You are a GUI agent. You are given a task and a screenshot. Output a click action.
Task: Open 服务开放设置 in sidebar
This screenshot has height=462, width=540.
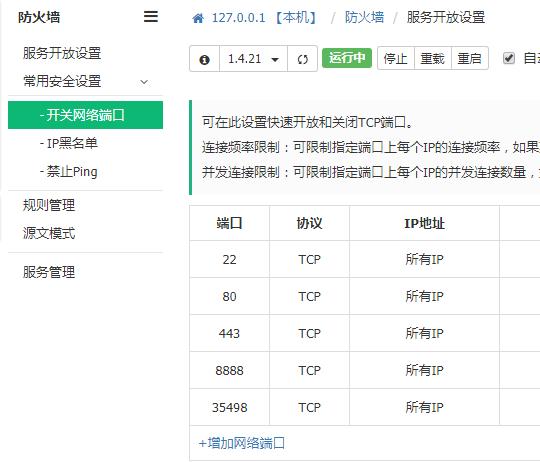tap(62, 53)
